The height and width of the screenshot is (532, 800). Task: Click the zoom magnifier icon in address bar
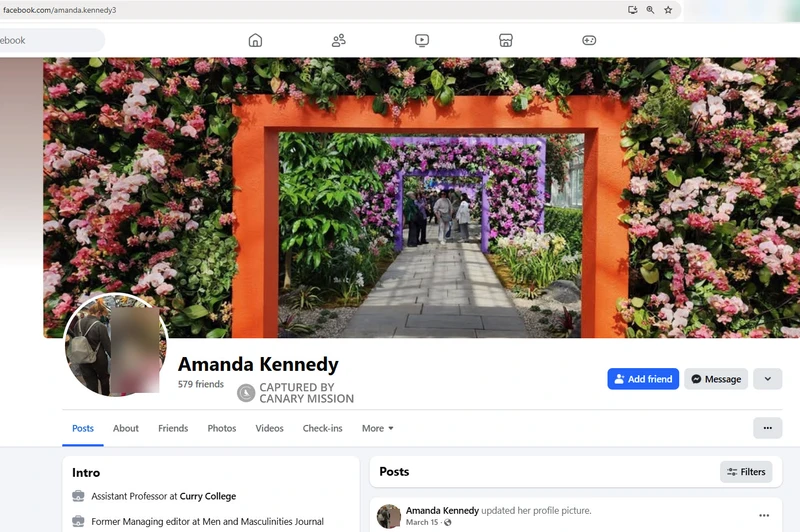click(x=651, y=10)
